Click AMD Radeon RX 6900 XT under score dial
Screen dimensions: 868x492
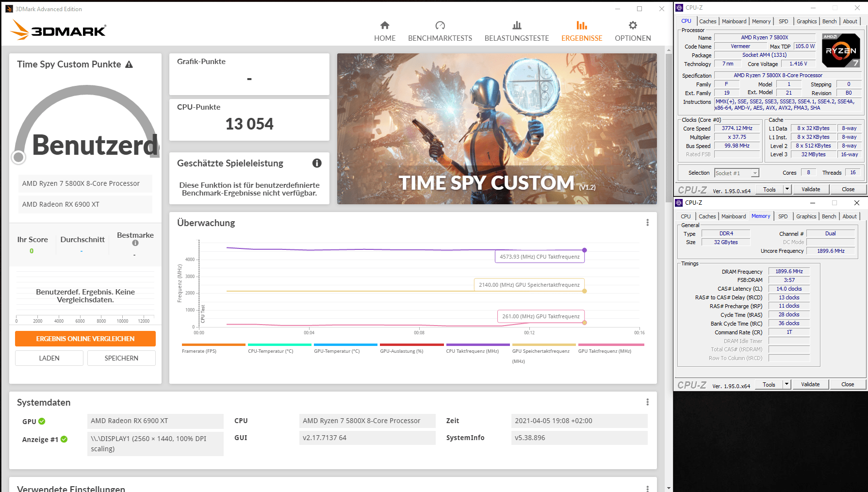[x=85, y=204]
